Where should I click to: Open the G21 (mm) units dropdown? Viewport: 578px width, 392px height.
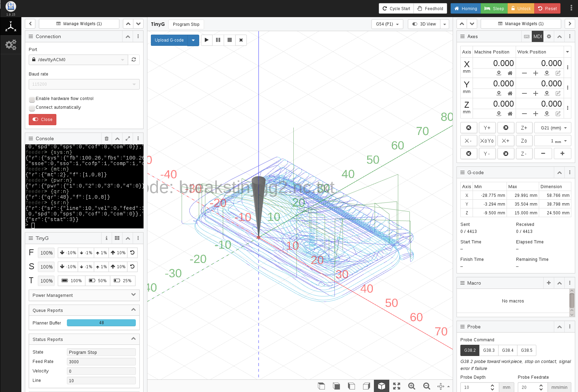tap(552, 128)
